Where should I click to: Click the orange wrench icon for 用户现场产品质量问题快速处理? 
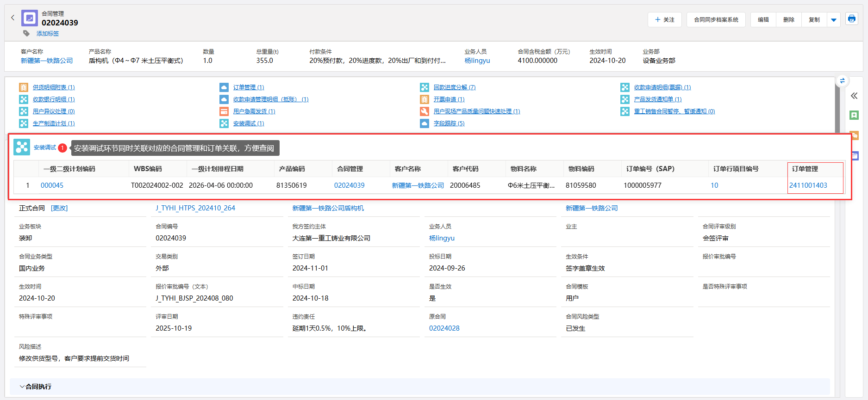tap(425, 111)
